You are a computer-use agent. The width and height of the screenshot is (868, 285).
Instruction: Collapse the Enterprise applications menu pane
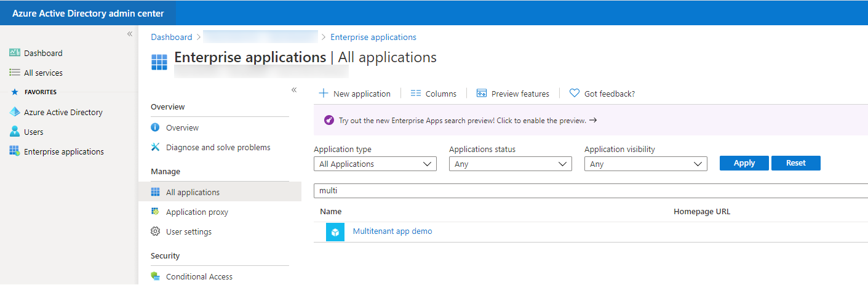click(294, 90)
